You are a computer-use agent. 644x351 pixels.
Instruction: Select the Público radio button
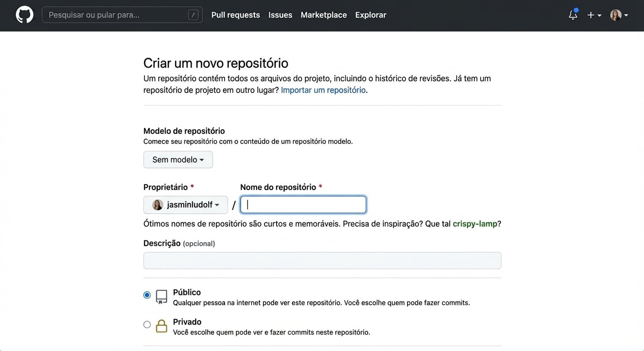coord(147,295)
